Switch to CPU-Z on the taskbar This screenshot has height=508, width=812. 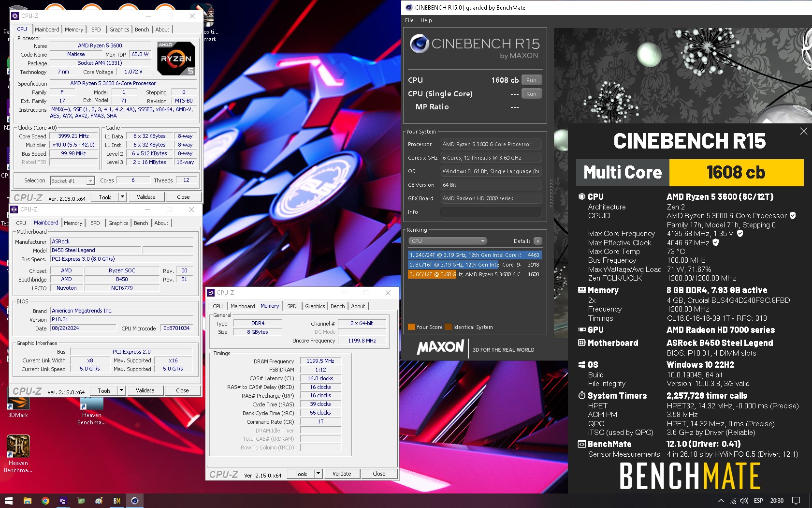tap(63, 501)
